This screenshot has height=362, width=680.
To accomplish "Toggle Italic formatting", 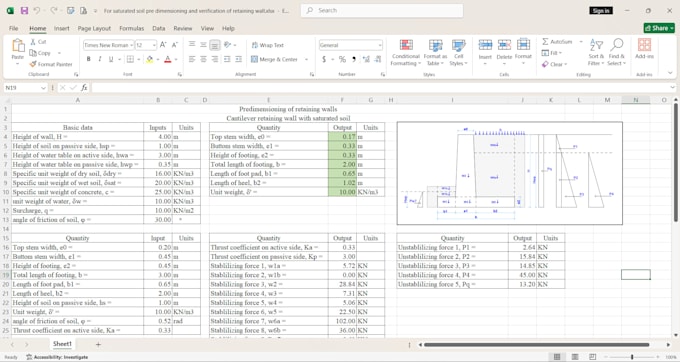I will tap(100, 59).
